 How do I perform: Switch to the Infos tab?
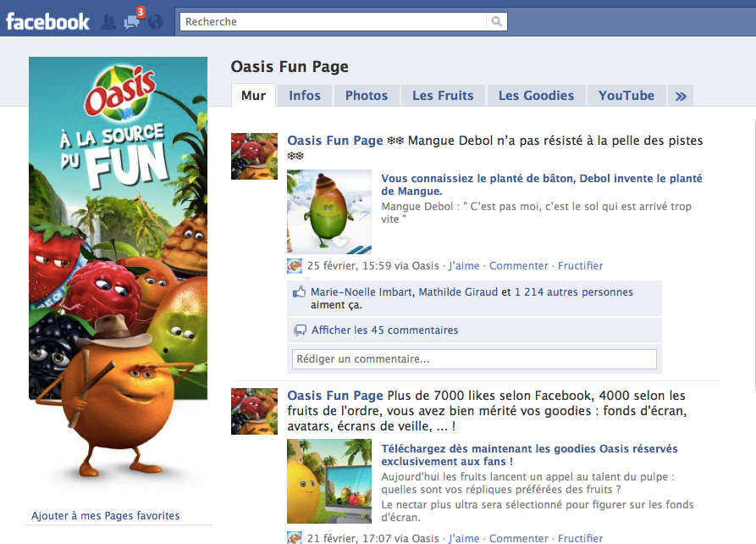tap(305, 96)
